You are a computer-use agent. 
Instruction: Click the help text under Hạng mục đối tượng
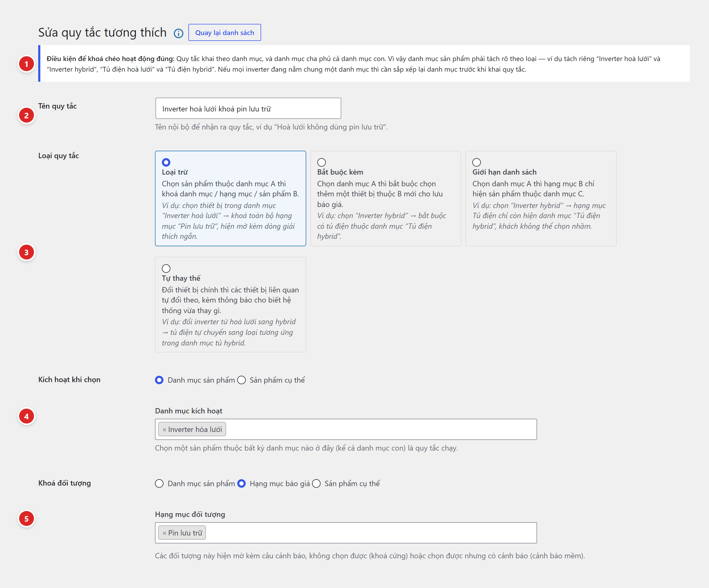tap(370, 556)
